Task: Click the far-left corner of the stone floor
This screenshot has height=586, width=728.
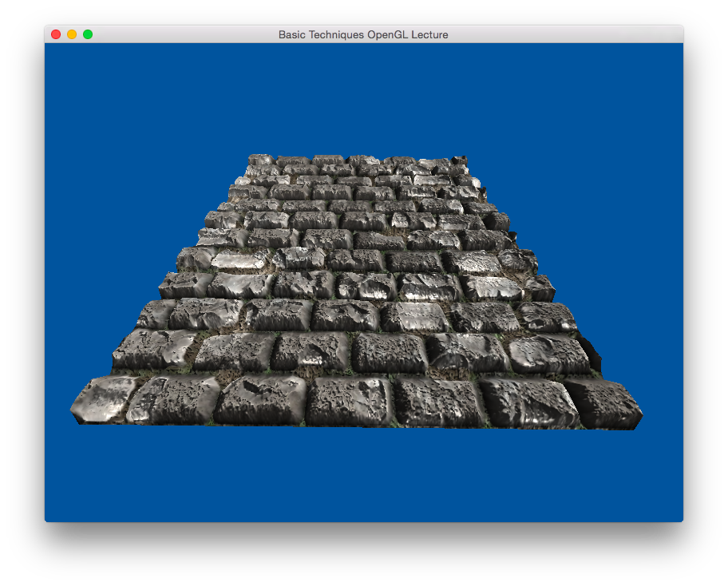Action: [x=255, y=160]
